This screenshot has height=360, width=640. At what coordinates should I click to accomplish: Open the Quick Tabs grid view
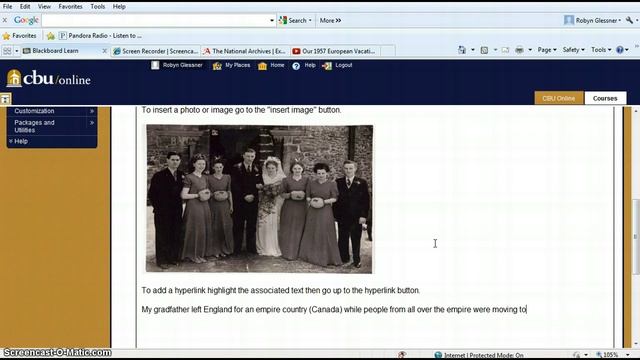point(7,51)
